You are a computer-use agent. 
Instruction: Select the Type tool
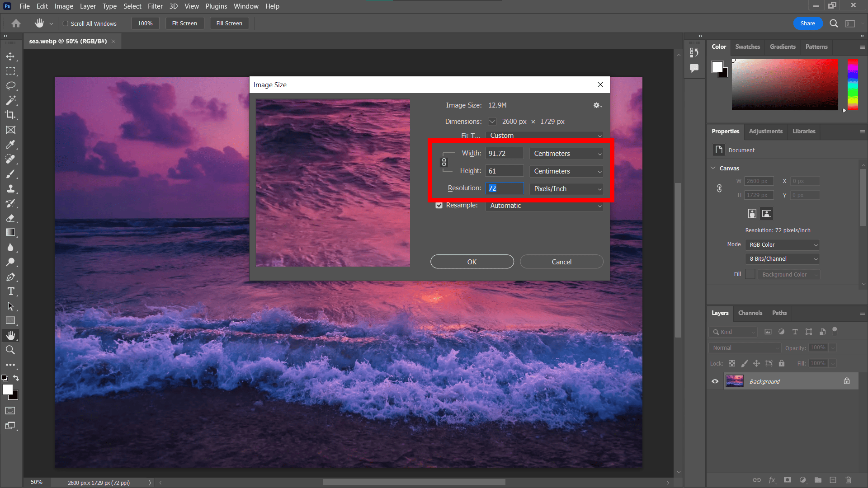(x=11, y=291)
